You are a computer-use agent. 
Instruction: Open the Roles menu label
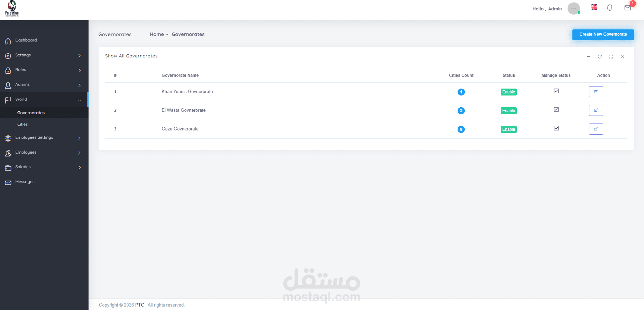(20, 70)
